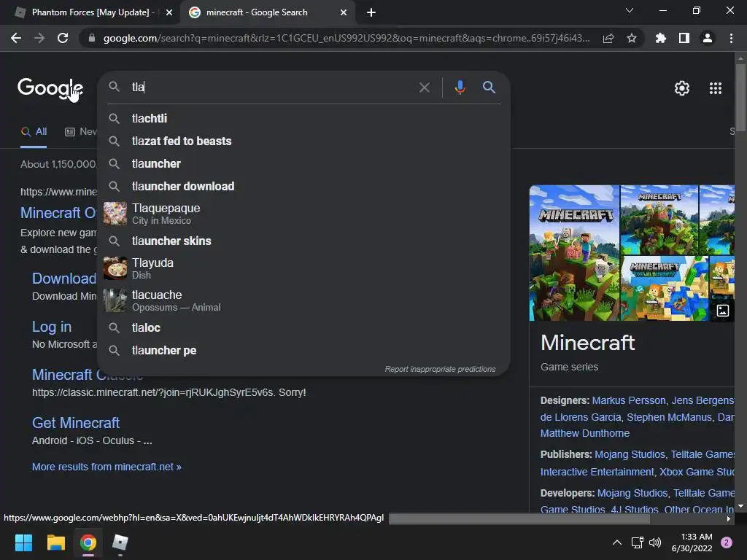Open the Extensions puzzle icon

click(x=660, y=38)
